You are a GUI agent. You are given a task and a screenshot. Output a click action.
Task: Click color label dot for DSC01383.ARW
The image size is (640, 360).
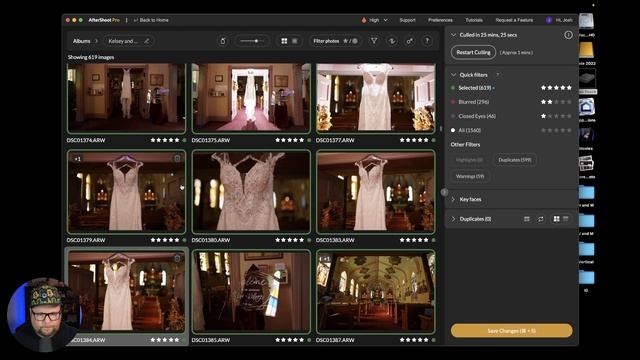click(x=433, y=240)
